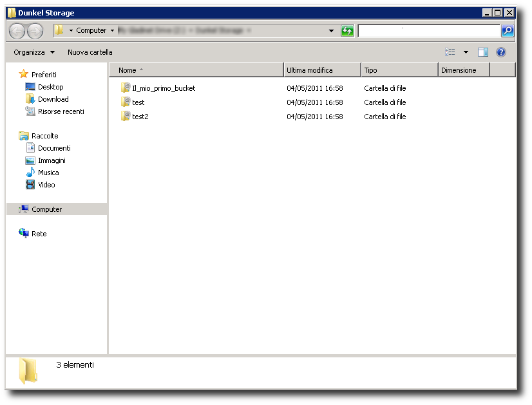Toggle the preview pane button

click(x=483, y=52)
